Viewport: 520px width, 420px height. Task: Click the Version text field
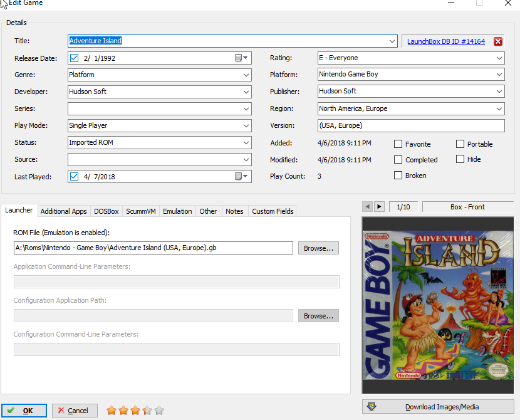click(x=411, y=126)
